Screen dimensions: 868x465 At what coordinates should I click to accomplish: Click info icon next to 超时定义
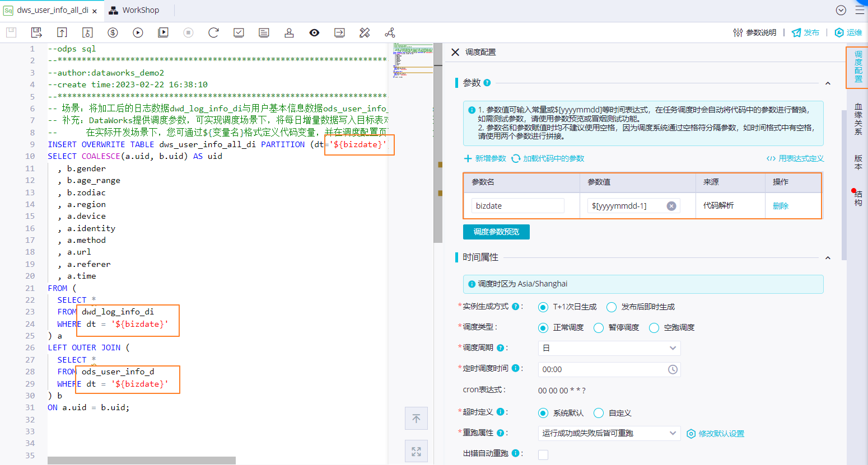tap(500, 412)
